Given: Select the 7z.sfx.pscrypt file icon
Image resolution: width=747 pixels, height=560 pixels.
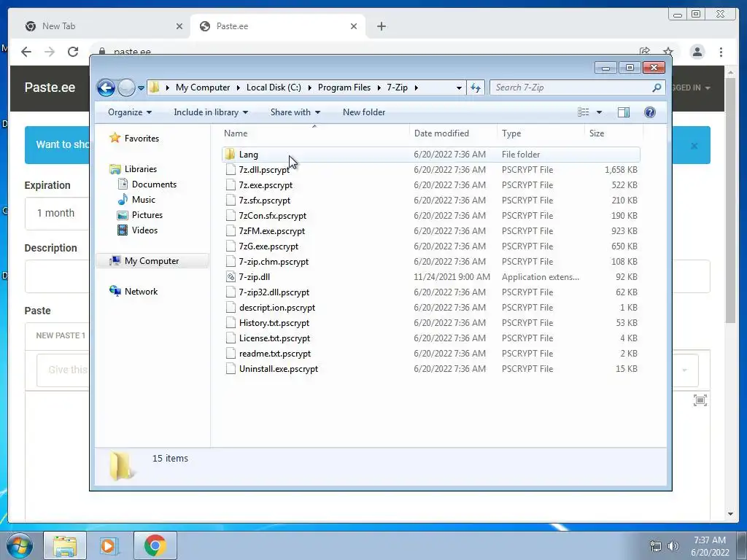Looking at the screenshot, I should 231,200.
